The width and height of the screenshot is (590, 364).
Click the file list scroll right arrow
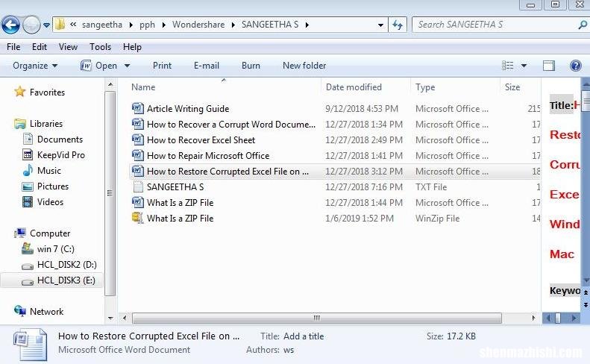point(533,318)
